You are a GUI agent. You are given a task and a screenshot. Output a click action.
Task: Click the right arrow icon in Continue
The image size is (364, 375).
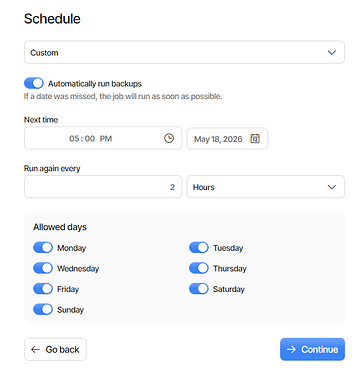click(291, 349)
